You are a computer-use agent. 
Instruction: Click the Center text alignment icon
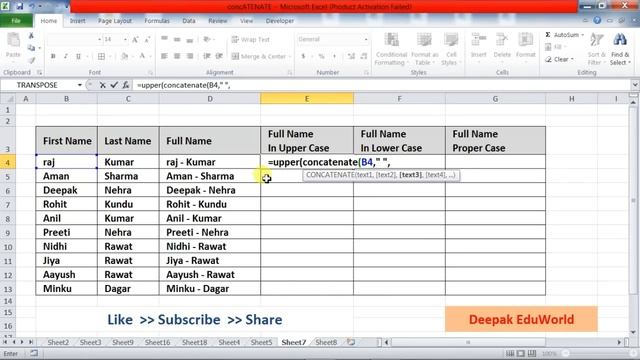pos(177,56)
